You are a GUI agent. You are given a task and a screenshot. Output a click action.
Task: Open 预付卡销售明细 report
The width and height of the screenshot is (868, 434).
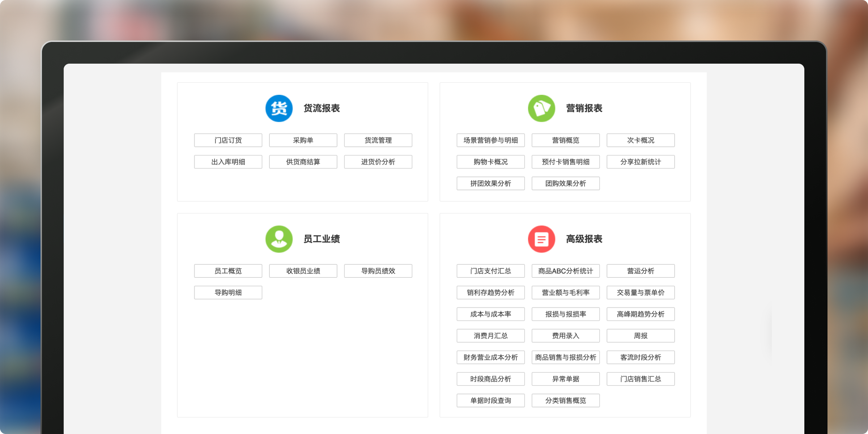566,162
